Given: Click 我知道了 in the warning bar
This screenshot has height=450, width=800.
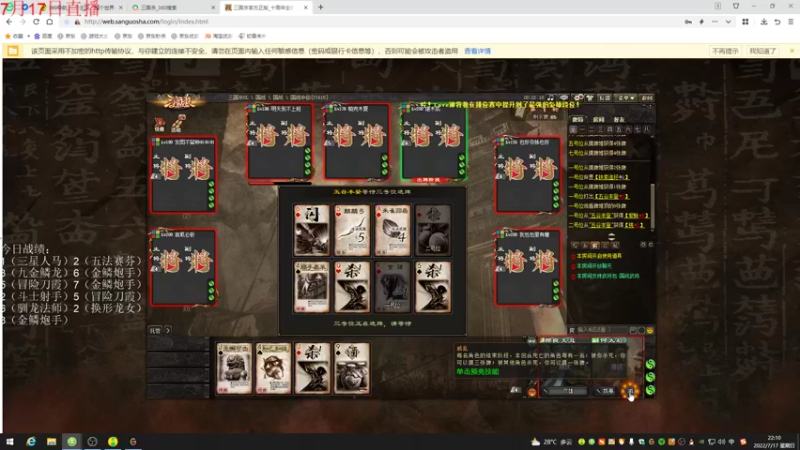Looking at the screenshot, I should [x=763, y=51].
